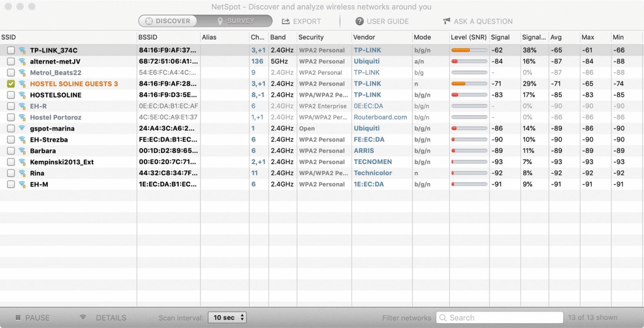Select the Kempinski2013_Ext network name
Viewport: 644px width, 328px height.
point(62,162)
